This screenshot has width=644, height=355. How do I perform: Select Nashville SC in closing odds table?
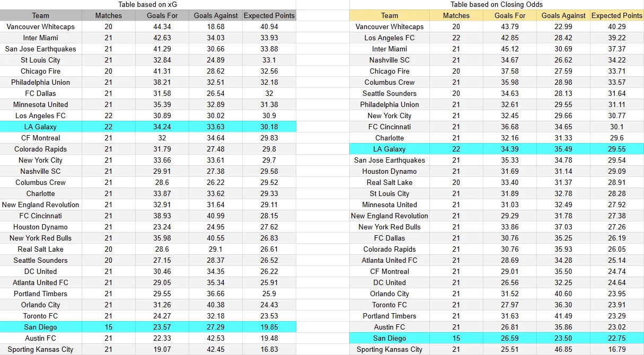click(x=390, y=60)
